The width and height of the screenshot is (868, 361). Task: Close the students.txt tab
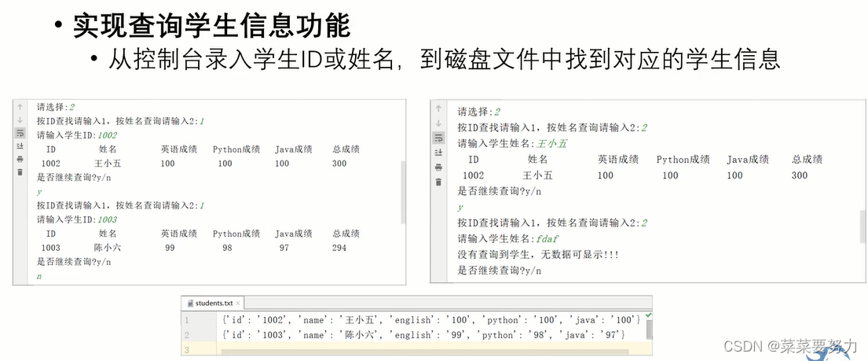tap(238, 304)
